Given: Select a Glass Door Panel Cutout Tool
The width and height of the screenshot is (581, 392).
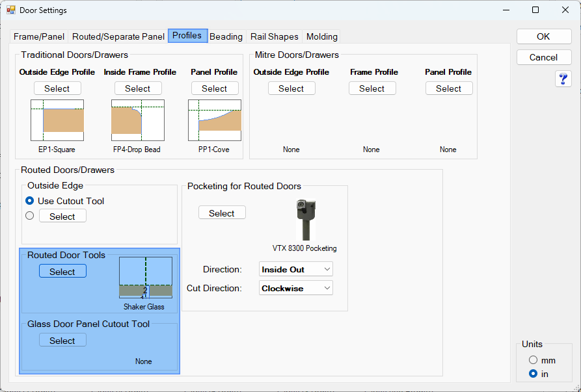Looking at the screenshot, I should coord(62,341).
